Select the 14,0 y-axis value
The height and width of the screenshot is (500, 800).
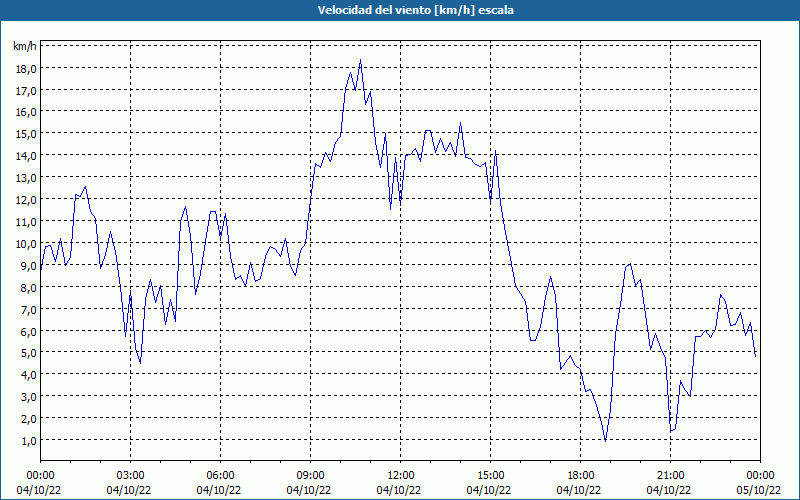(26, 156)
